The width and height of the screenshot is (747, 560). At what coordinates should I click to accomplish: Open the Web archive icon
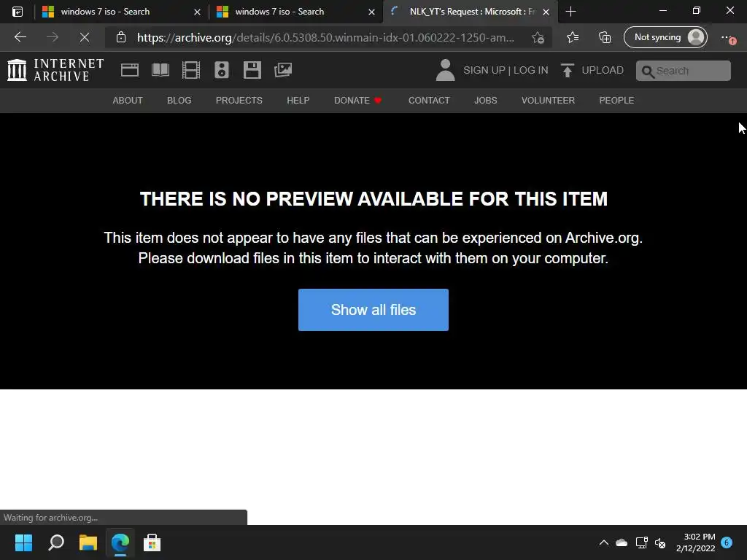[x=130, y=70]
